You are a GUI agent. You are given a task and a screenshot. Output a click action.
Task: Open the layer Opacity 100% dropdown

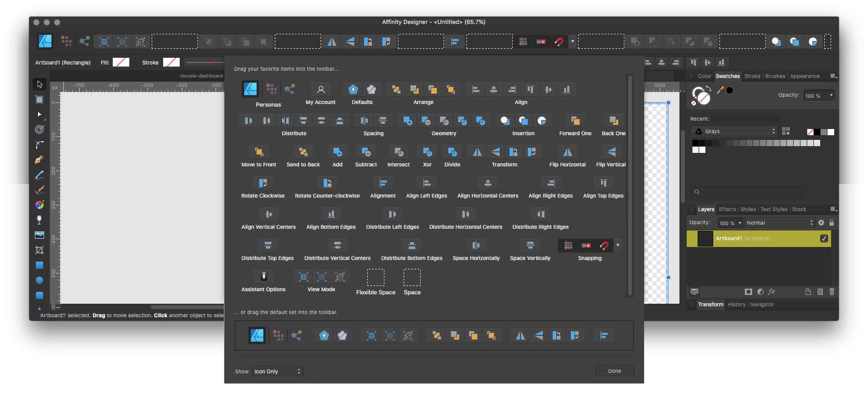[x=730, y=223]
